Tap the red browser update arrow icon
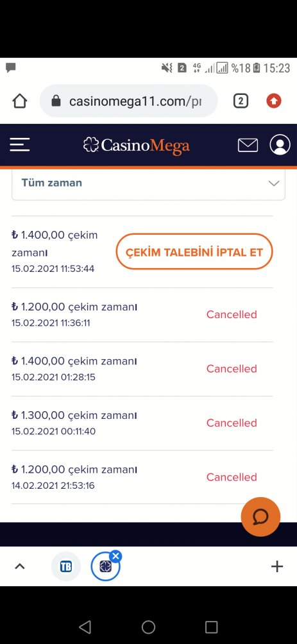 click(x=273, y=101)
